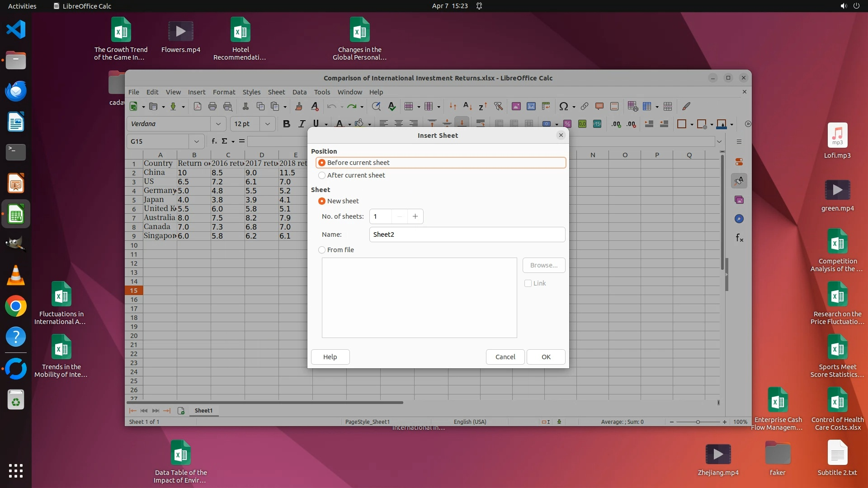Click the Insert Comment icon
Image resolution: width=868 pixels, height=488 pixels.
tap(599, 107)
